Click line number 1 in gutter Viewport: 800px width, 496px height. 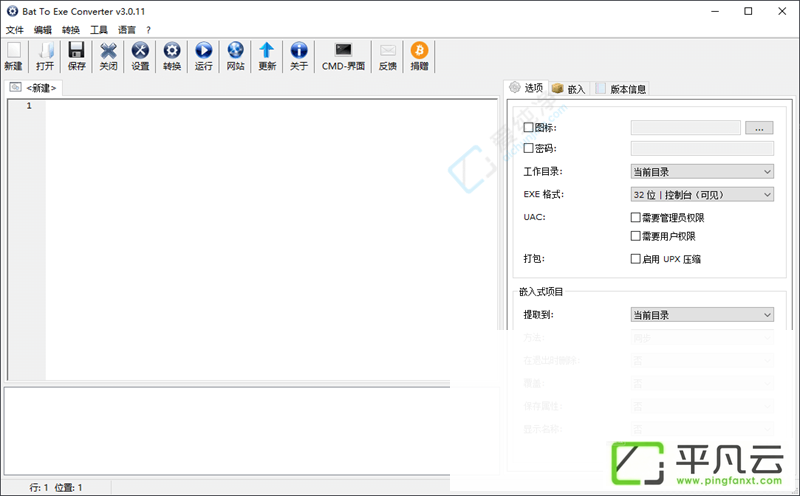29,106
